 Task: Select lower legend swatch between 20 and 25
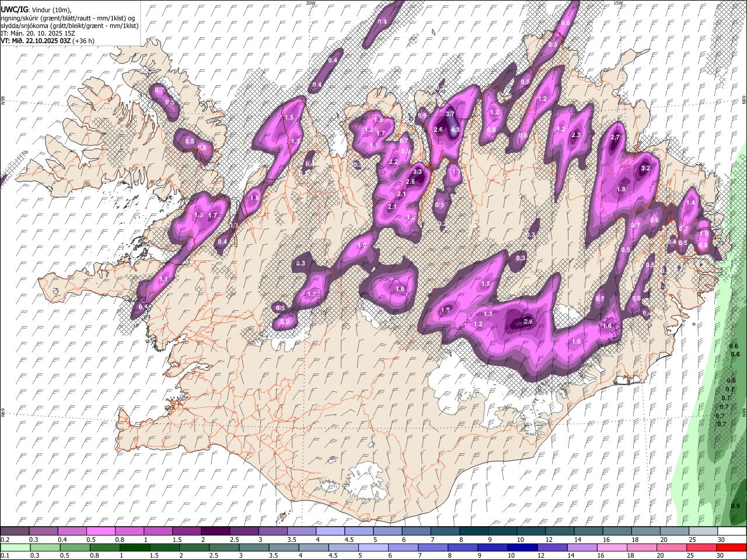[671, 547]
